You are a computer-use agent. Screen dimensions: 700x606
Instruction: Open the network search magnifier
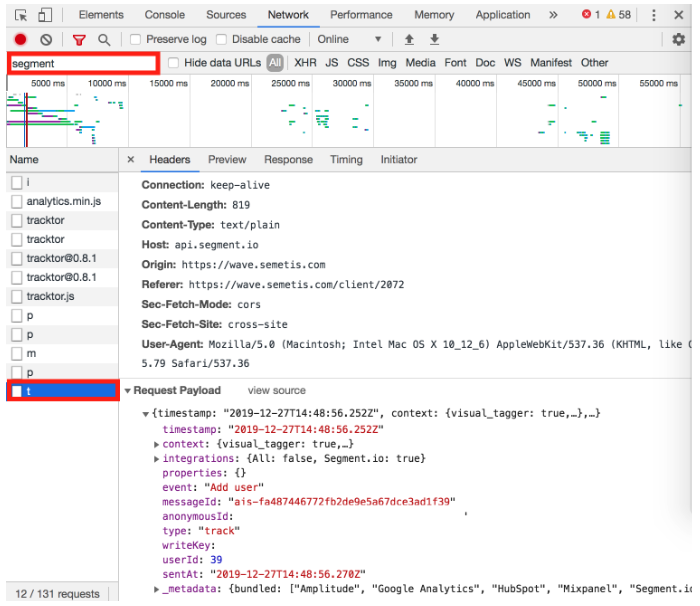tap(104, 40)
